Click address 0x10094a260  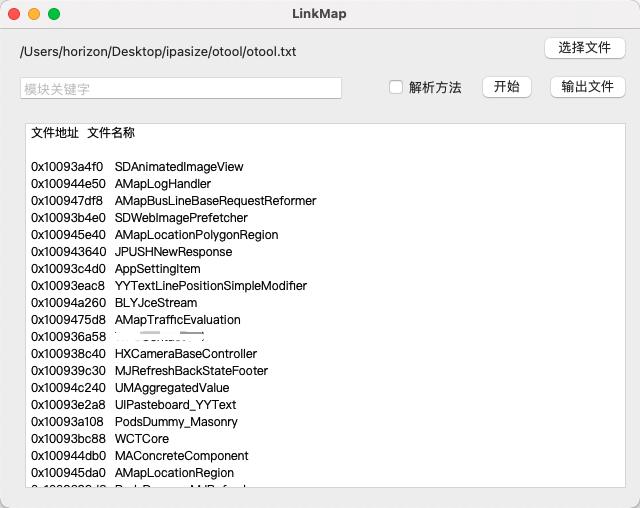[69, 303]
